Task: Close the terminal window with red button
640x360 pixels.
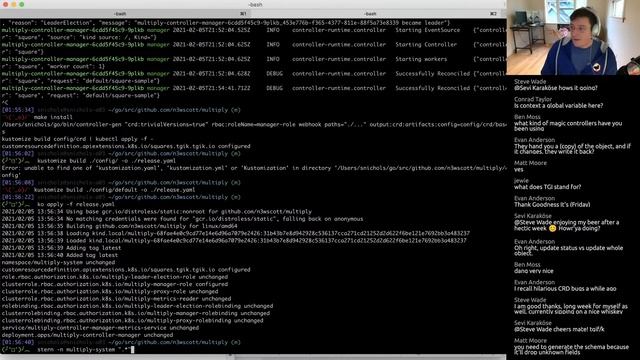Action: [x=6, y=4]
